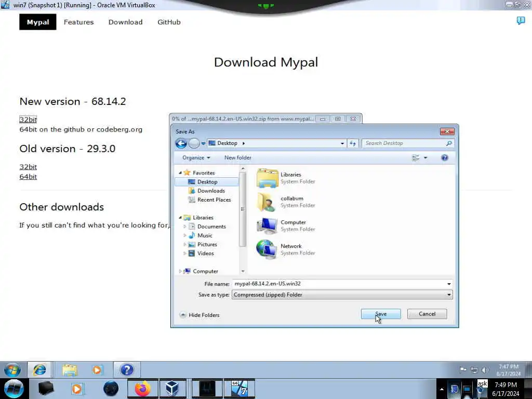
Task: Open recent locations arrow beside navigation buttons
Action: (203, 143)
